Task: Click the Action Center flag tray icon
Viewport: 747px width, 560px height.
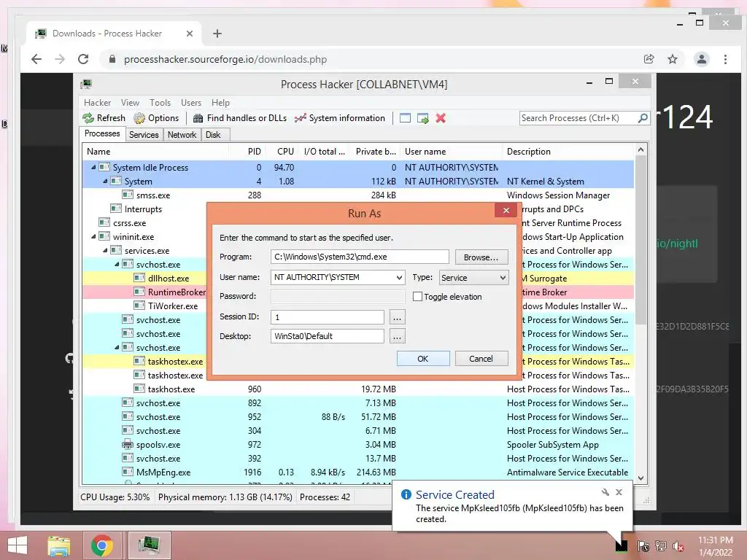Action: (643, 546)
